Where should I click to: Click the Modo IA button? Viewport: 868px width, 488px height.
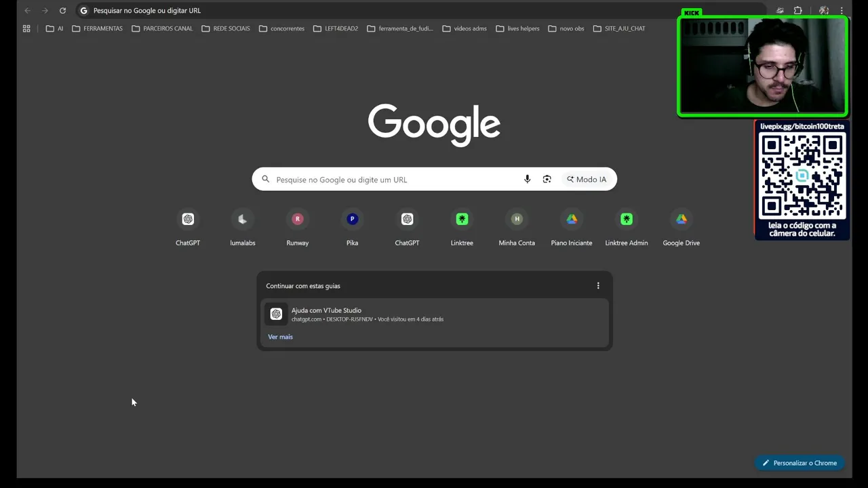pos(587,180)
